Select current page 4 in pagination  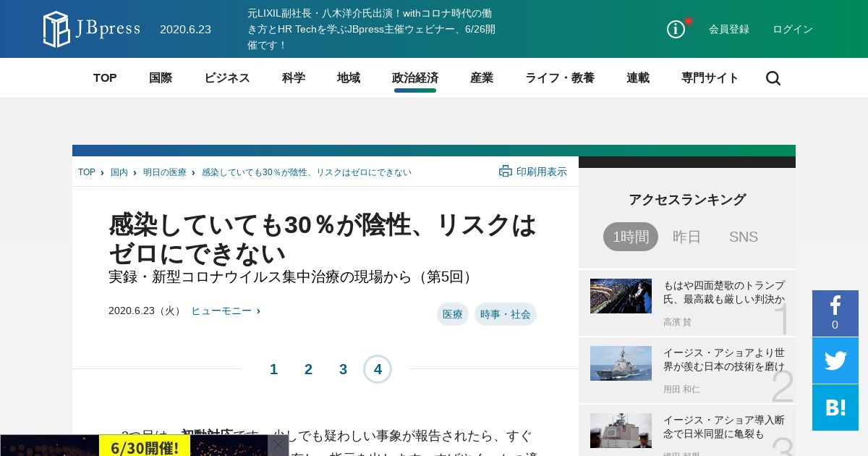click(x=378, y=369)
